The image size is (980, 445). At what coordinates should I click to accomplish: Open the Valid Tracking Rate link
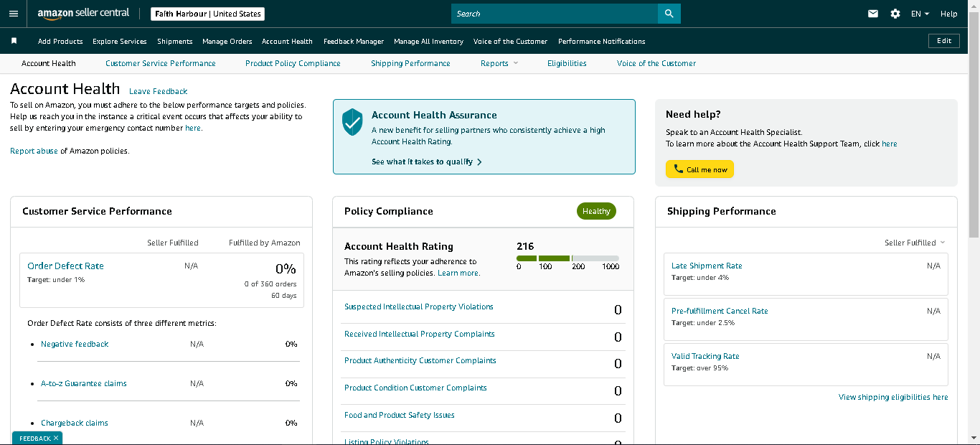coord(705,356)
